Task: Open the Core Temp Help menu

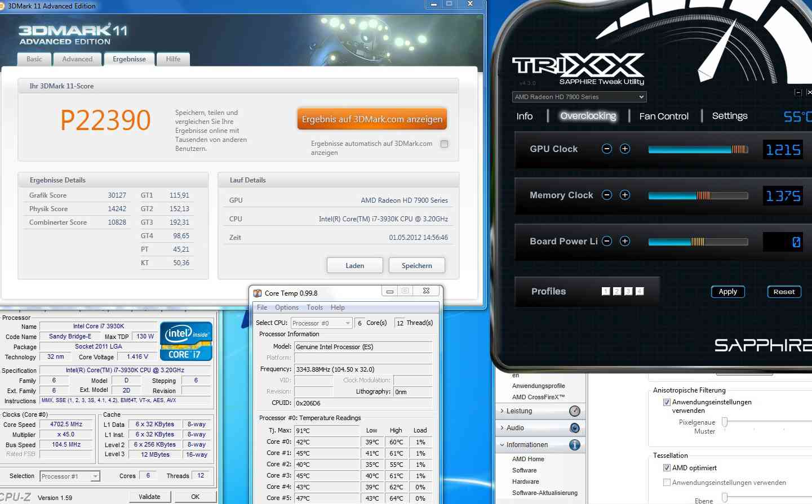Action: pos(338,307)
